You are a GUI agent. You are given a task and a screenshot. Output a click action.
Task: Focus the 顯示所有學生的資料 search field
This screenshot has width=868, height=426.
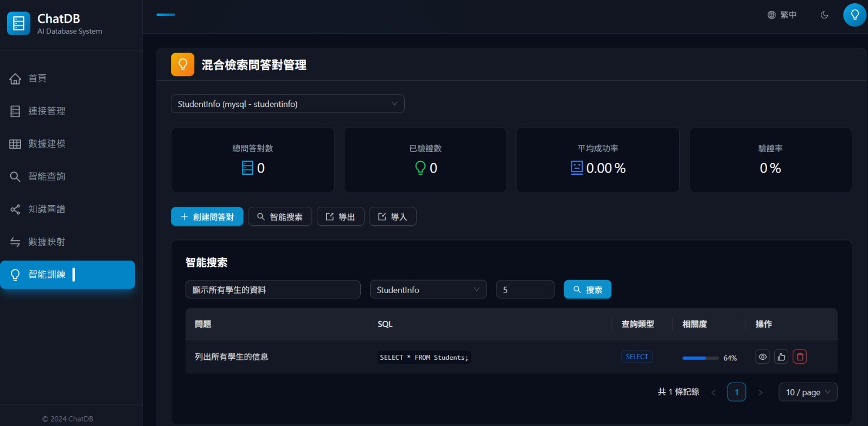(273, 289)
